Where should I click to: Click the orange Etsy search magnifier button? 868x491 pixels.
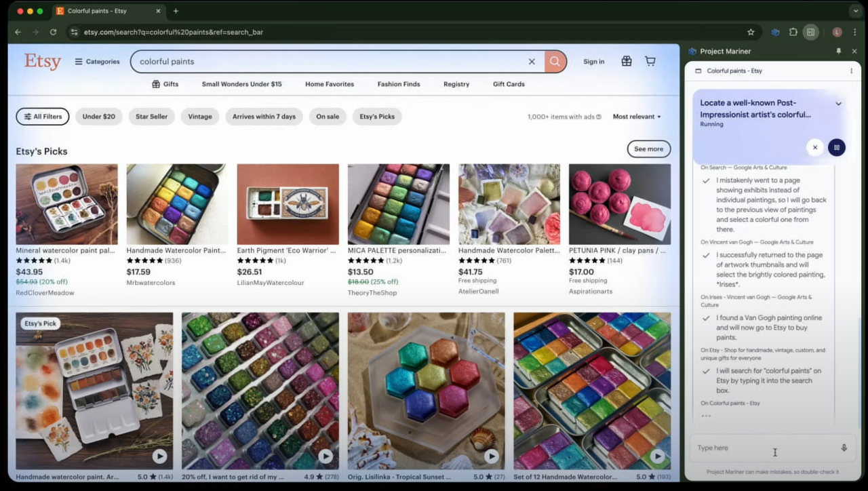click(x=555, y=62)
